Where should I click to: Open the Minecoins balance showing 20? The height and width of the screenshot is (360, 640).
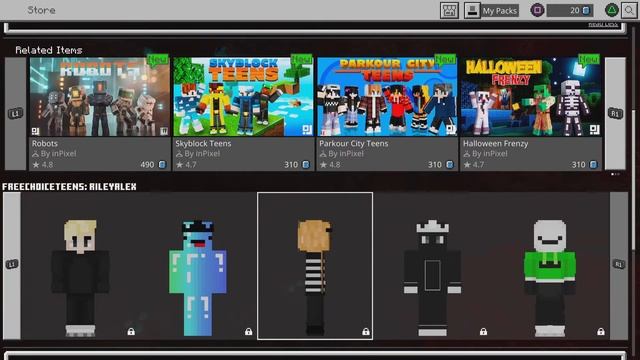coord(570,11)
